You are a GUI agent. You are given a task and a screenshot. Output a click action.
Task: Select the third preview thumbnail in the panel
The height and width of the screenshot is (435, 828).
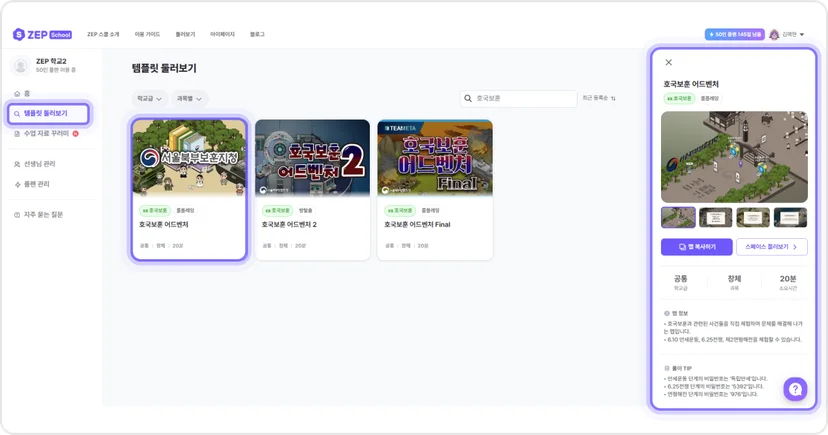(753, 218)
